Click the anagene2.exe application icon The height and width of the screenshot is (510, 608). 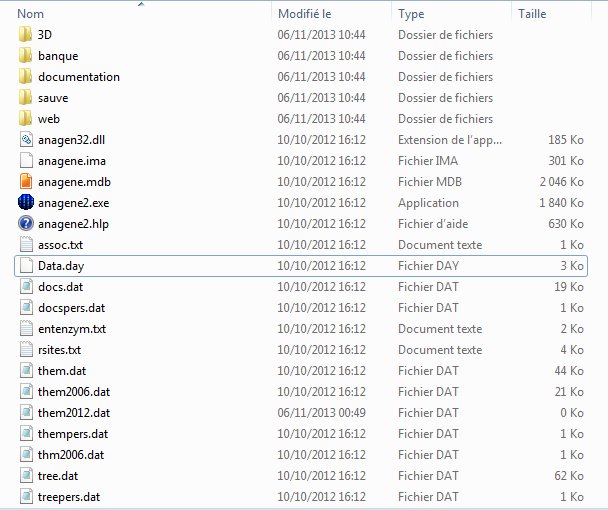coord(26,203)
